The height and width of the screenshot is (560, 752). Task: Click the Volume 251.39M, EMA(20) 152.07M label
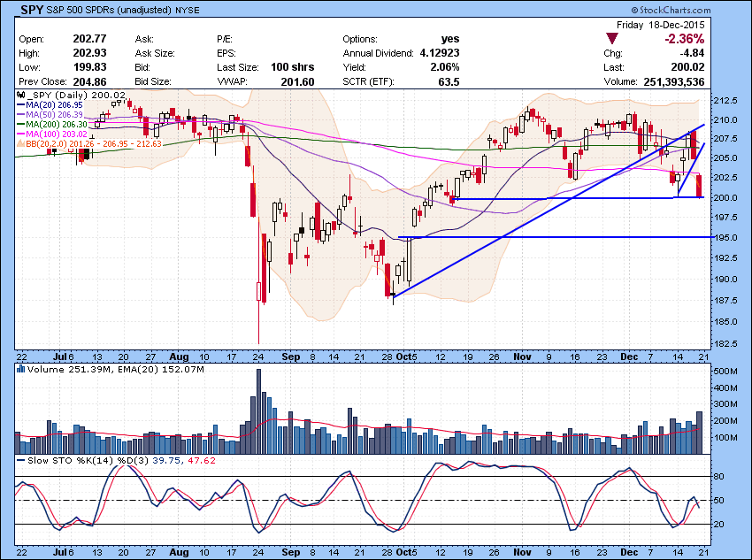tap(116, 369)
